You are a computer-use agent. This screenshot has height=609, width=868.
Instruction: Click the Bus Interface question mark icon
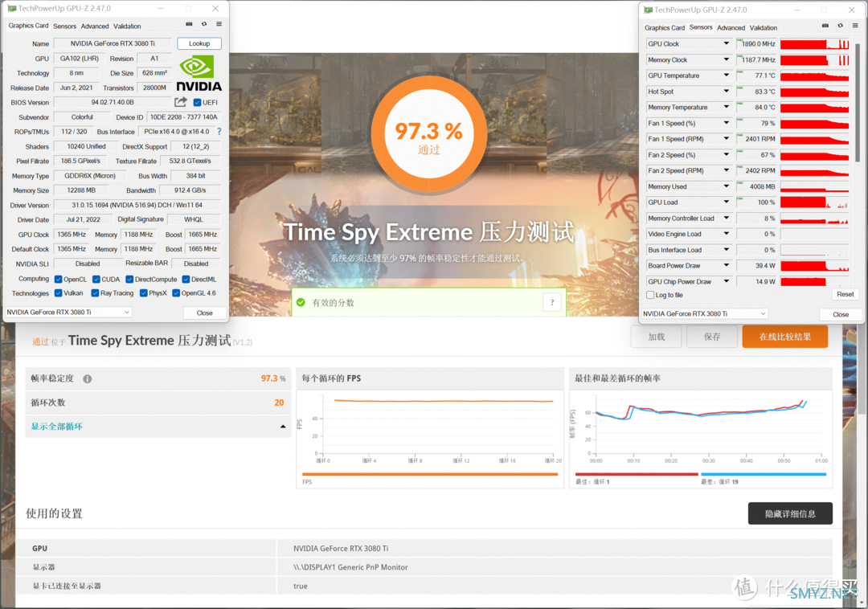(219, 132)
